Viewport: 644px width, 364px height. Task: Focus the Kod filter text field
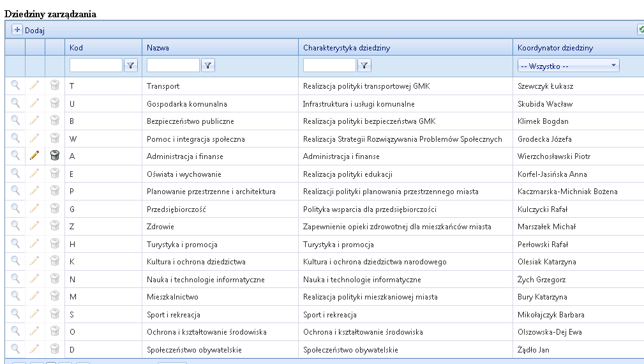tap(96, 65)
